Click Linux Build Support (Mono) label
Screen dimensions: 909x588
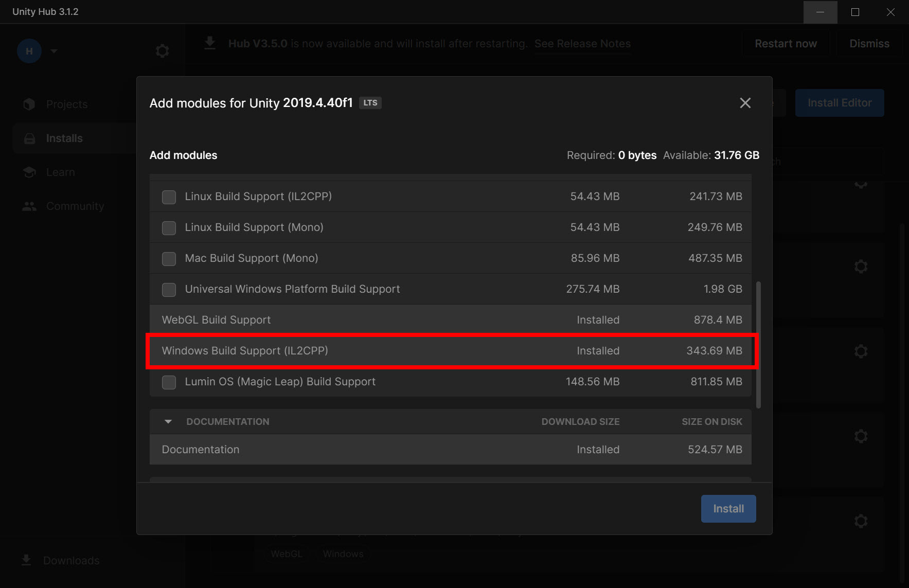point(254,227)
